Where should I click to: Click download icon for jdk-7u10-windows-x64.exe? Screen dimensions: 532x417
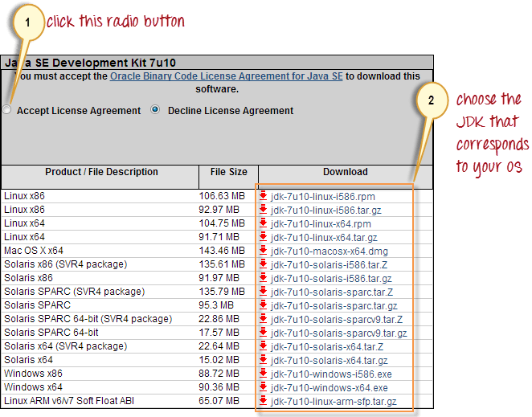point(263,387)
